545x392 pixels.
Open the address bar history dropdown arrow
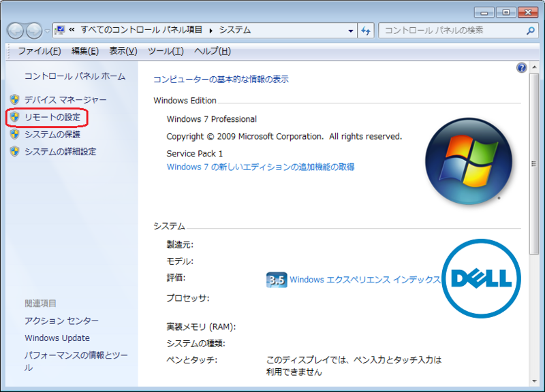point(350,31)
